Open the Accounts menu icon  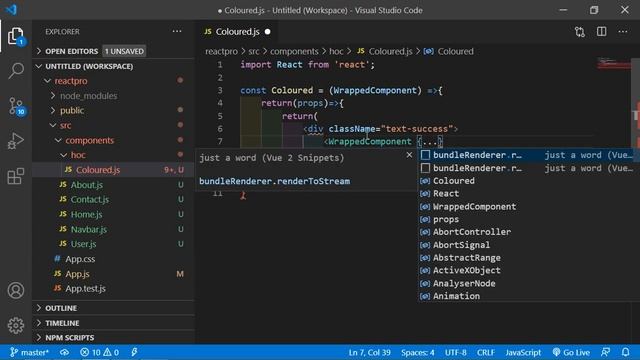(16, 290)
